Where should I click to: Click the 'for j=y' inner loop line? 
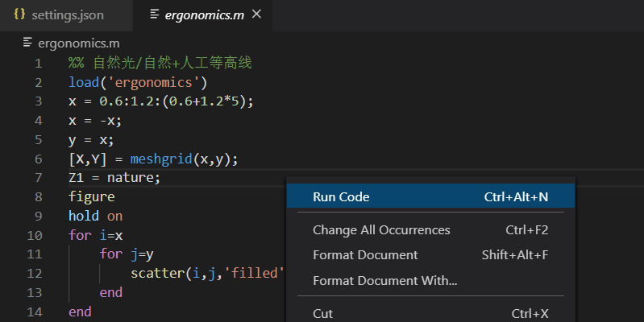pyautogui.click(x=127, y=254)
